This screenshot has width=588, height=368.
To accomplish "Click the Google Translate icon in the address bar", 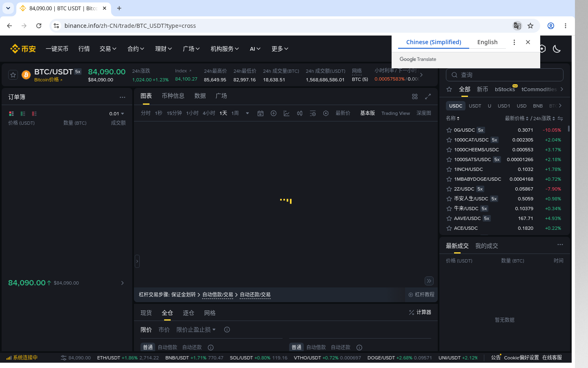I will click(517, 26).
